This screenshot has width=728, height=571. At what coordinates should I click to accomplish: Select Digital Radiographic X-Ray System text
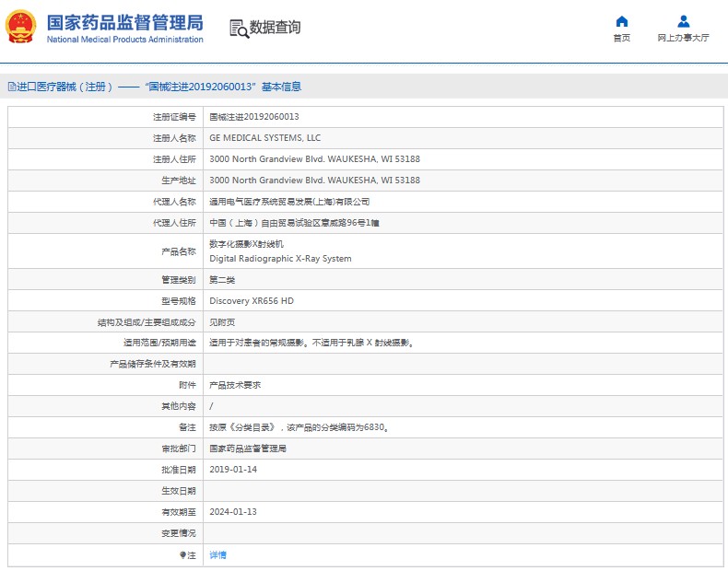click(280, 259)
